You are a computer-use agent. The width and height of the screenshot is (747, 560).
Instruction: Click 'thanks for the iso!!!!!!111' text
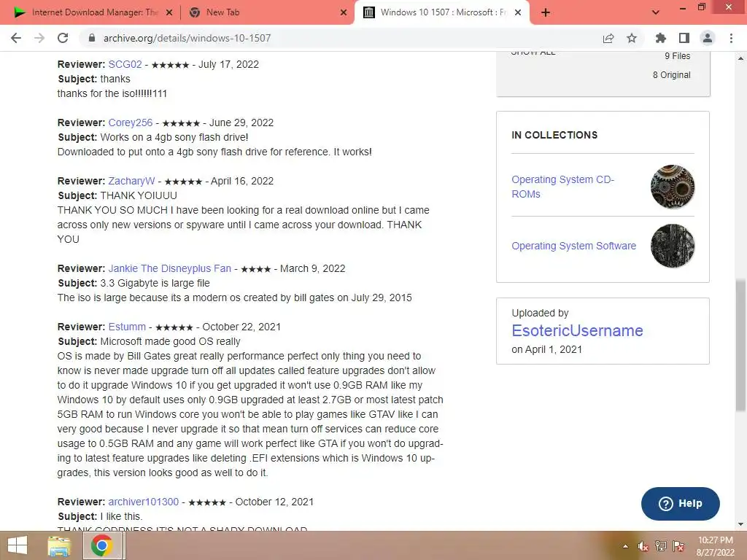click(112, 93)
